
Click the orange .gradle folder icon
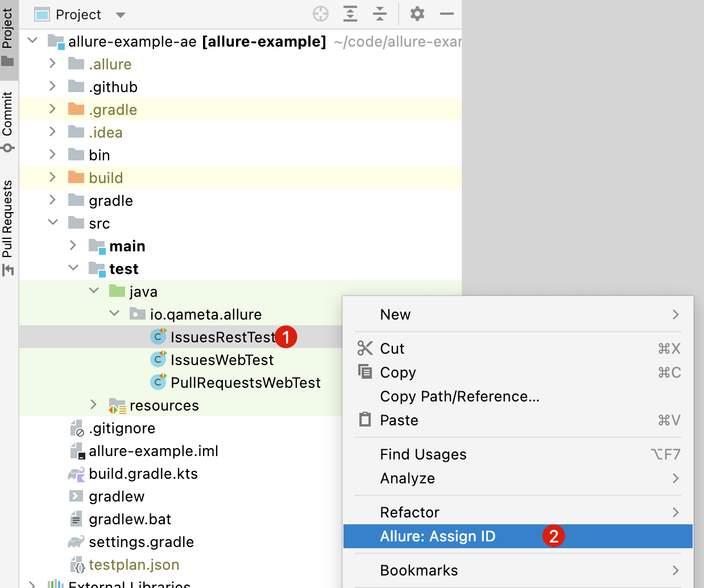76,109
